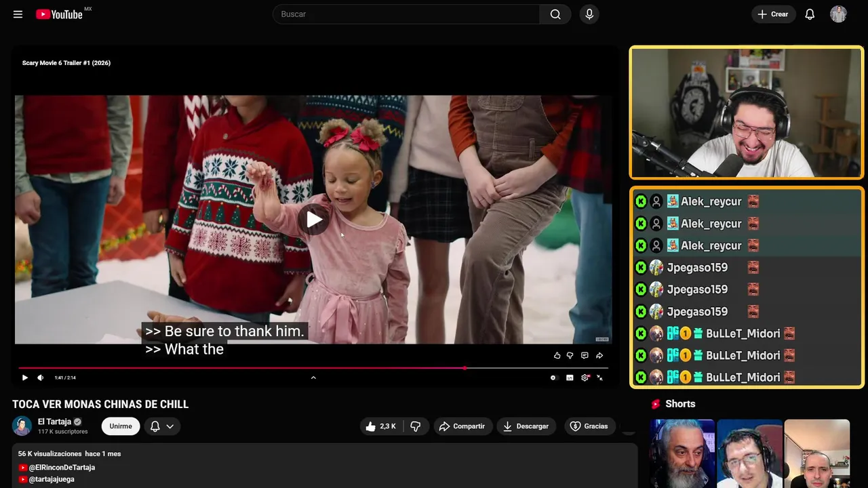Click the Descargar download button
868x488 pixels.
pos(526,426)
